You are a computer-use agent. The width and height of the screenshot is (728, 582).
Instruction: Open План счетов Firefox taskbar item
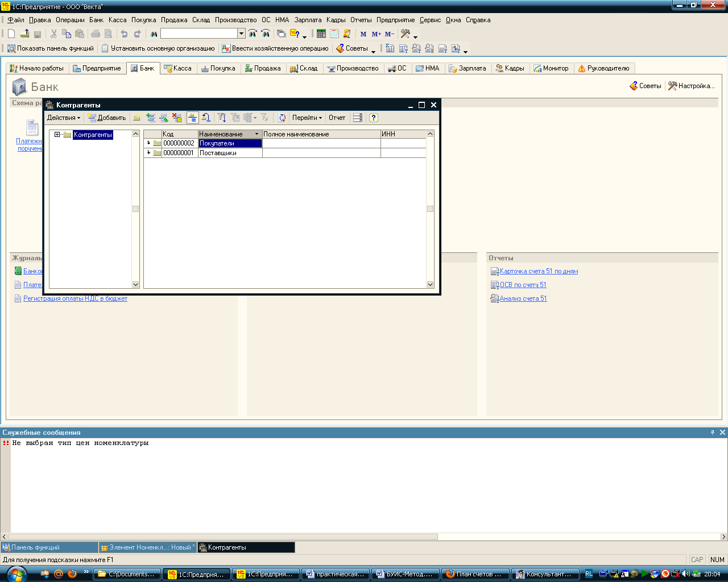coord(475,574)
